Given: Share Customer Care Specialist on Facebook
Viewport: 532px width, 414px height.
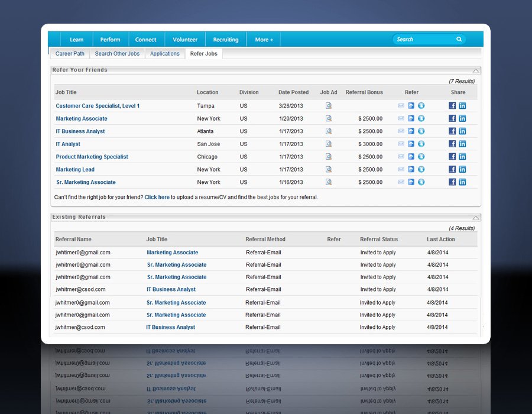Looking at the screenshot, I should [x=452, y=106].
